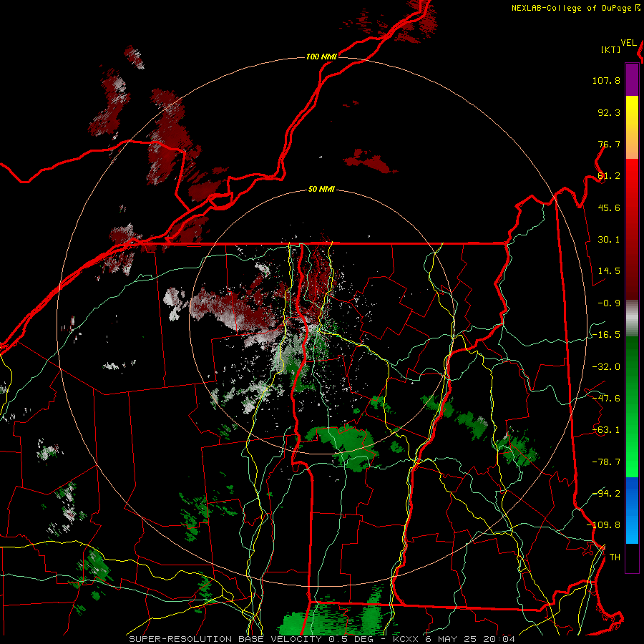Select the -16.5 velocity scale value
Viewport: 644px width, 644px height.
[606, 335]
